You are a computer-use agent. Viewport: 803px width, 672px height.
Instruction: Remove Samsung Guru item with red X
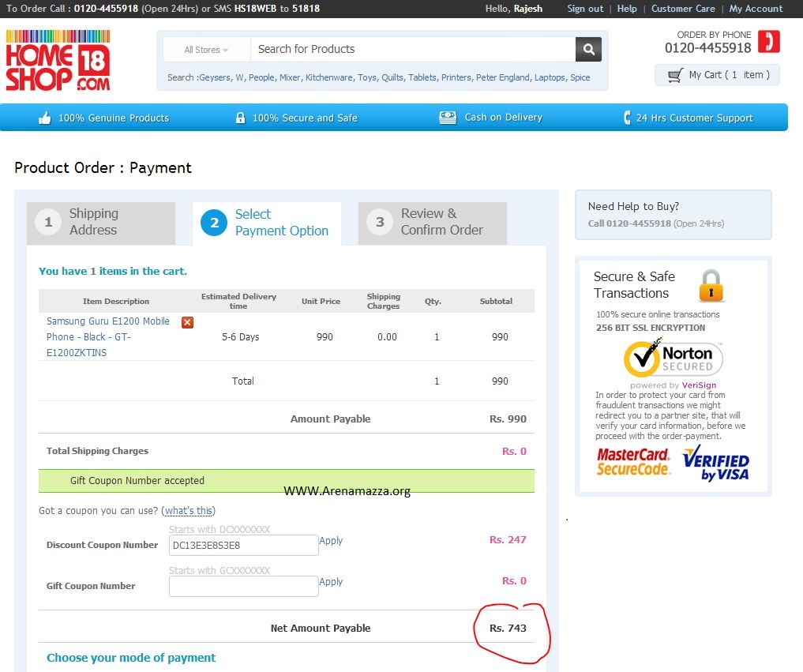[x=187, y=322]
